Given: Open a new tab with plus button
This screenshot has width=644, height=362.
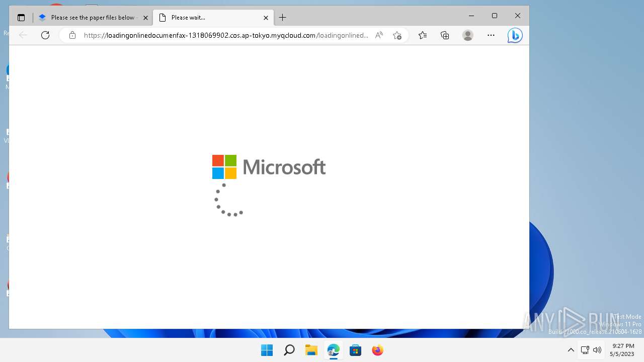Looking at the screenshot, I should point(283,18).
